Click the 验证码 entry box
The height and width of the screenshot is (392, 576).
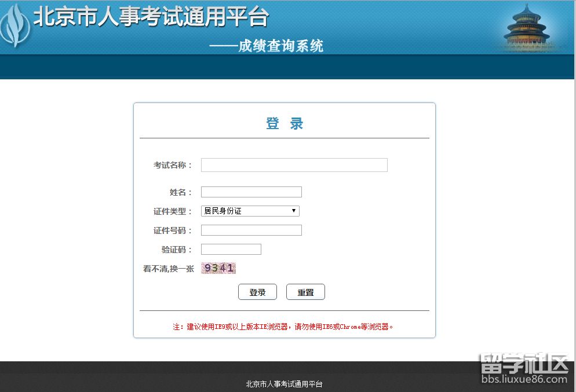[x=231, y=250]
